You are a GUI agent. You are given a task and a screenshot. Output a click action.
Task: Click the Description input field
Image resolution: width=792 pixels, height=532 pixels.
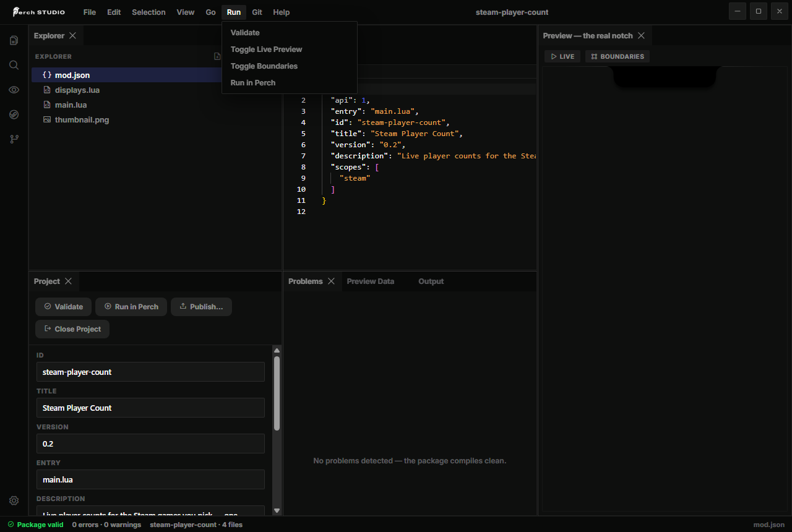pos(150,511)
